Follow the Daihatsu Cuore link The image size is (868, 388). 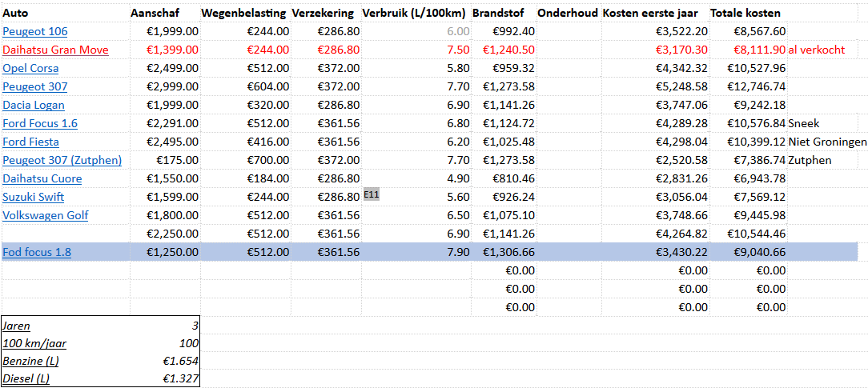click(x=42, y=178)
